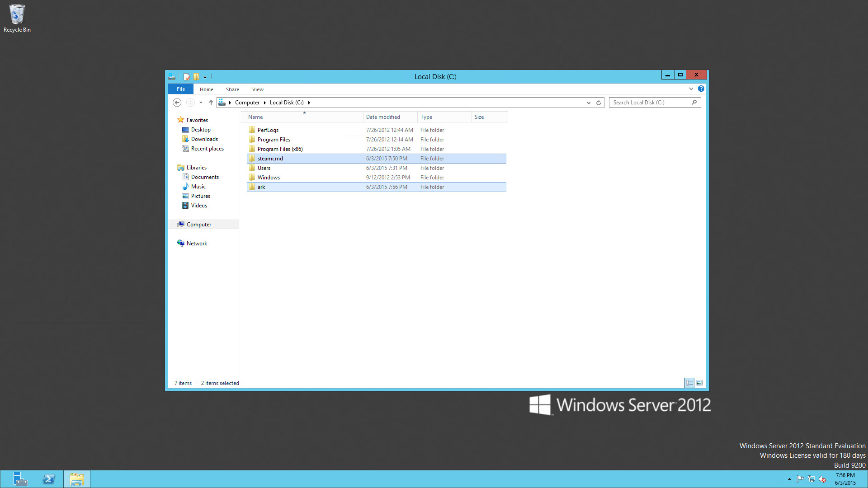Viewport: 868px width, 488px height.
Task: Click the details view toggle icon
Action: coord(689,383)
